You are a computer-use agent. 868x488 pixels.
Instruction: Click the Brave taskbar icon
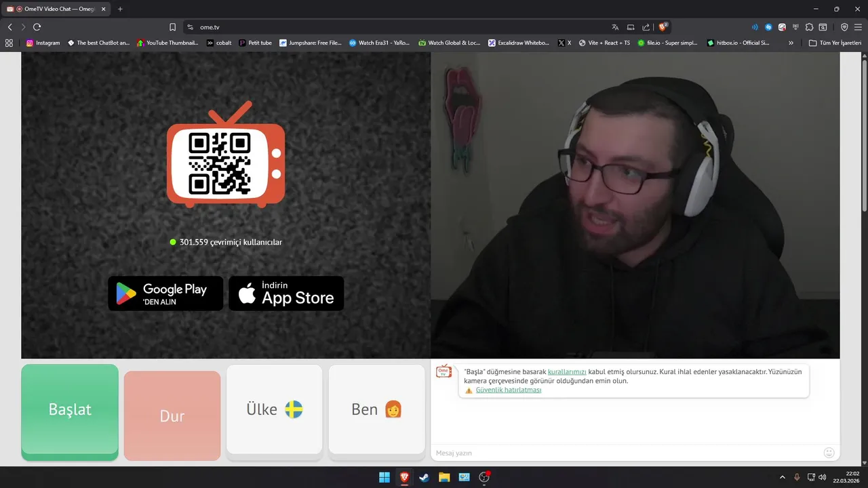[405, 477]
